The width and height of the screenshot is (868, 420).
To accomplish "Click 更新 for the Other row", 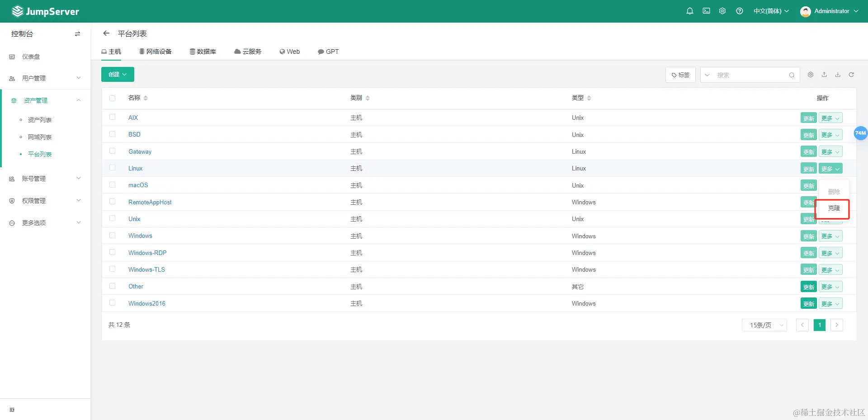I will pyautogui.click(x=809, y=287).
